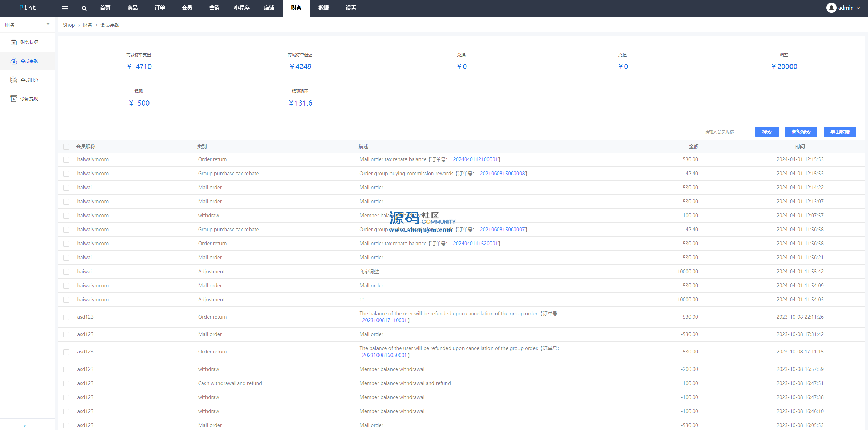Click the admin user avatar icon

point(831,8)
